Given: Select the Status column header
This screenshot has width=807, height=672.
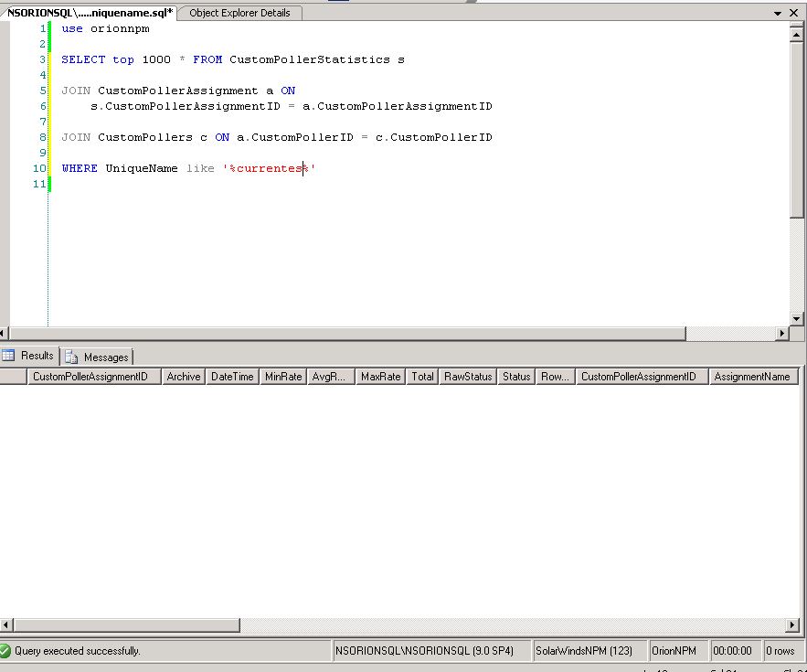Looking at the screenshot, I should coord(516,377).
